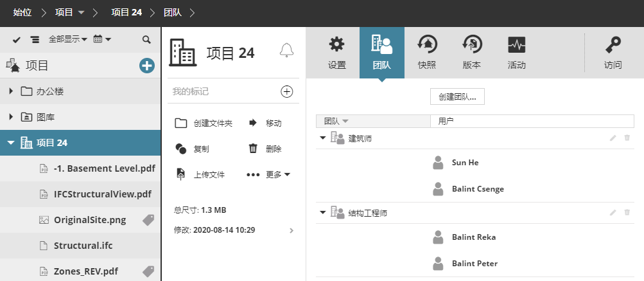This screenshot has width=644, height=281.
Task: Expand the 图库 folder
Action: point(11,117)
